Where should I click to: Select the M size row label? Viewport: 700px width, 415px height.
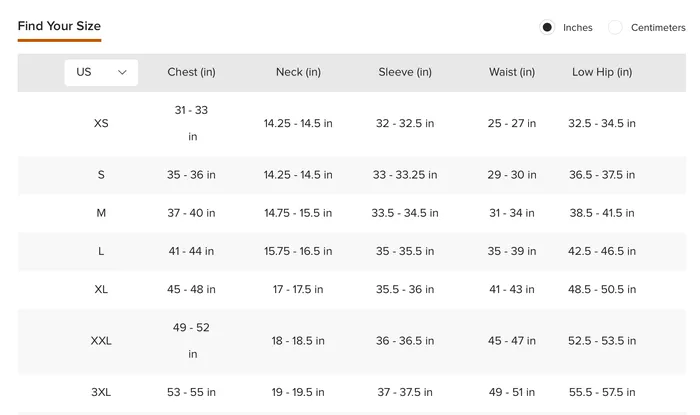101,213
